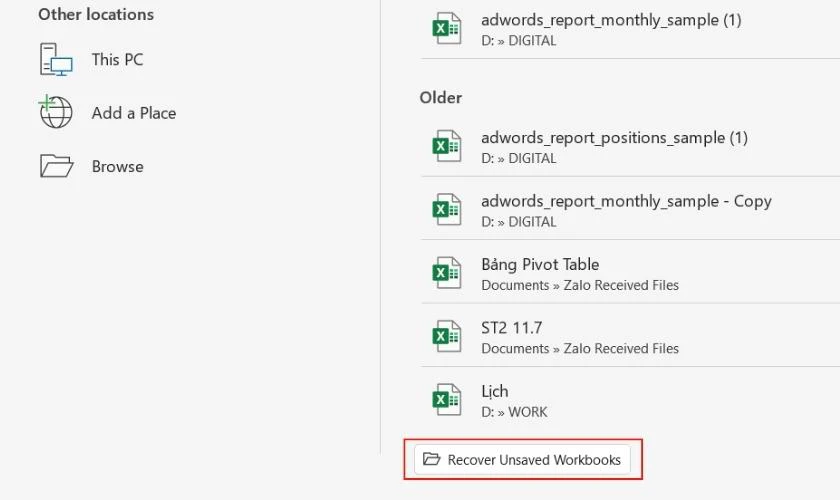Click Recover Unsaved Workbooks button
The width and height of the screenshot is (840, 500).
(x=522, y=460)
